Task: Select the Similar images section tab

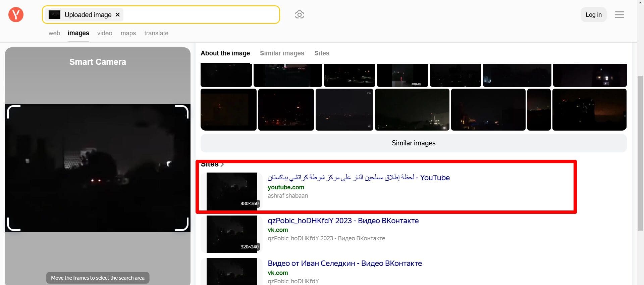Action: point(282,53)
